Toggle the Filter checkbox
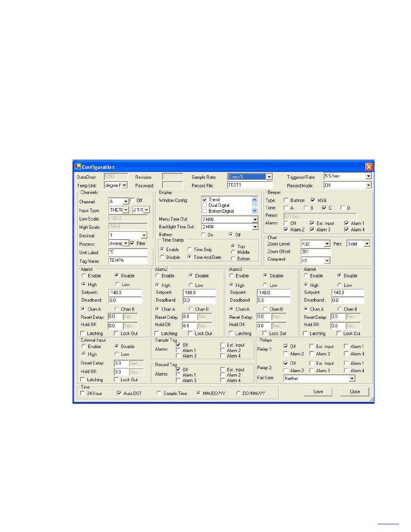Screen dimensions: 411x532 pyautogui.click(x=132, y=243)
